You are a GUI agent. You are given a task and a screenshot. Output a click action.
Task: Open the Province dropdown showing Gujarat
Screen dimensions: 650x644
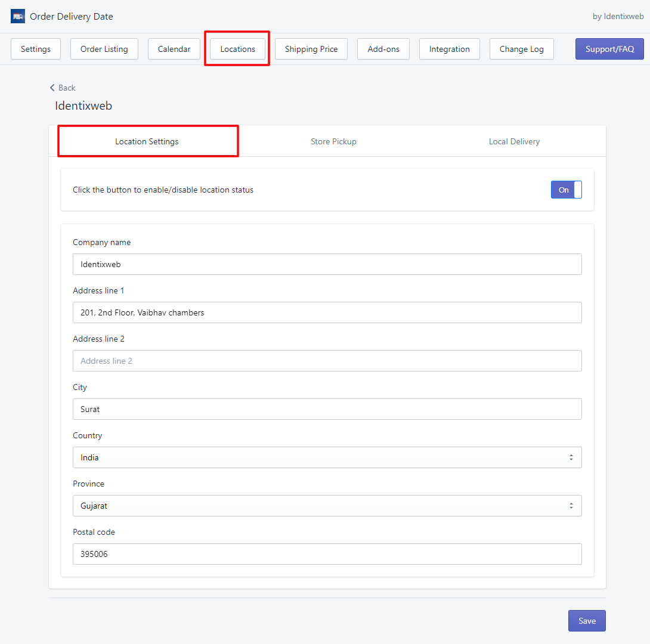pyautogui.click(x=327, y=506)
